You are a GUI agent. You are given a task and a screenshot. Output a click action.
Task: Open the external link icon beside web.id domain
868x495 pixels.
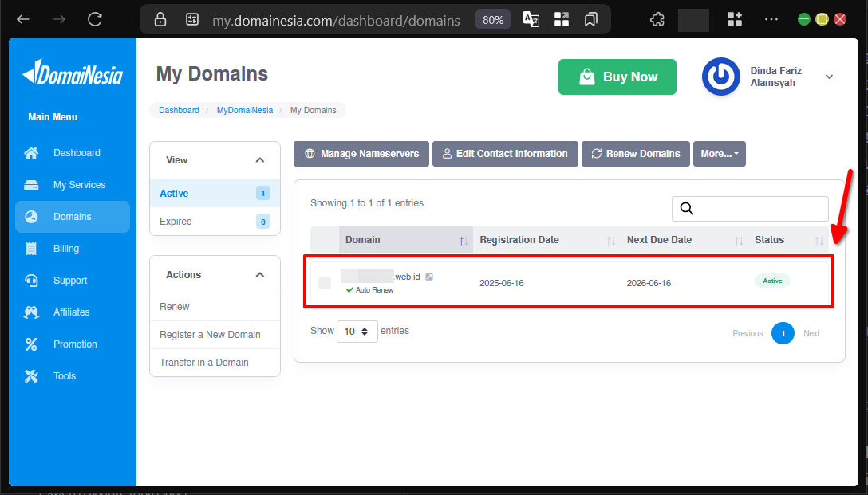429,277
